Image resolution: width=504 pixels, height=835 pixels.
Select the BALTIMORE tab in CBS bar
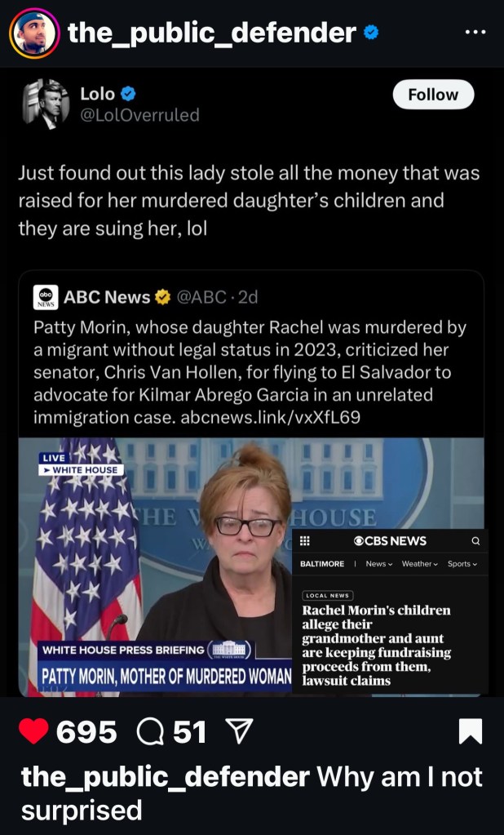[322, 564]
